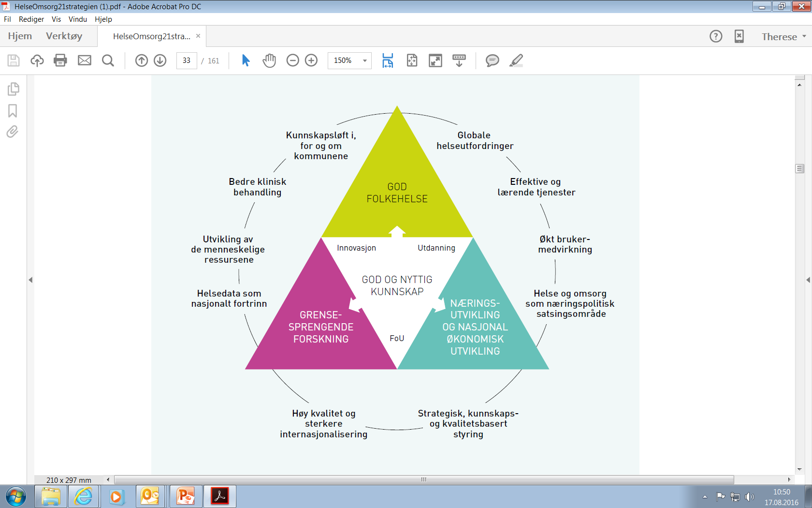
Task: Expand the left navigation pane arrow
Action: click(x=30, y=280)
